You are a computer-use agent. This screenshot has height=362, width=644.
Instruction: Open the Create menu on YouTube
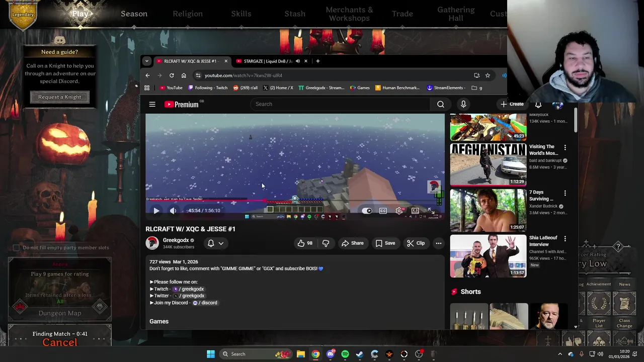coord(512,104)
